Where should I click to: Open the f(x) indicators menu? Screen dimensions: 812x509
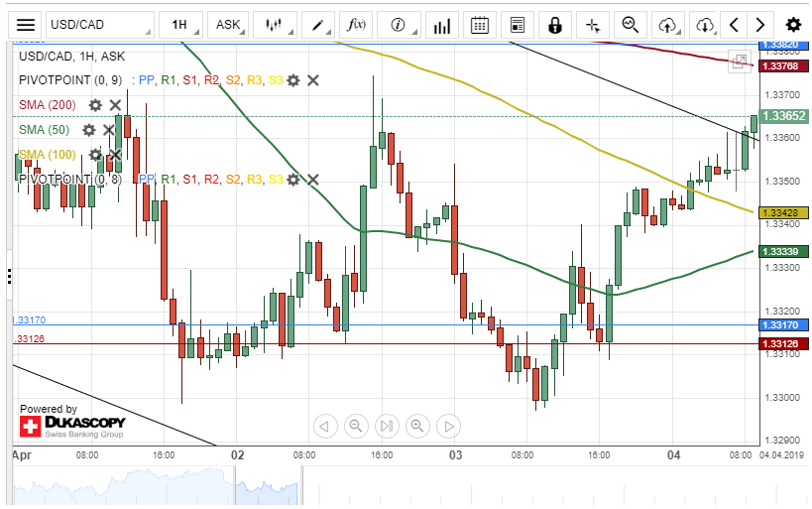[x=356, y=25]
